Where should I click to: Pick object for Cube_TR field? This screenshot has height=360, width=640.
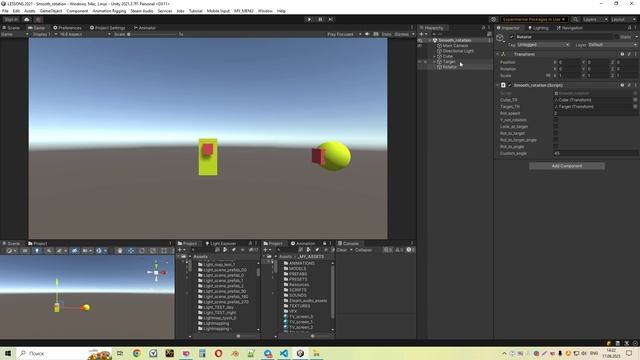(x=635, y=100)
